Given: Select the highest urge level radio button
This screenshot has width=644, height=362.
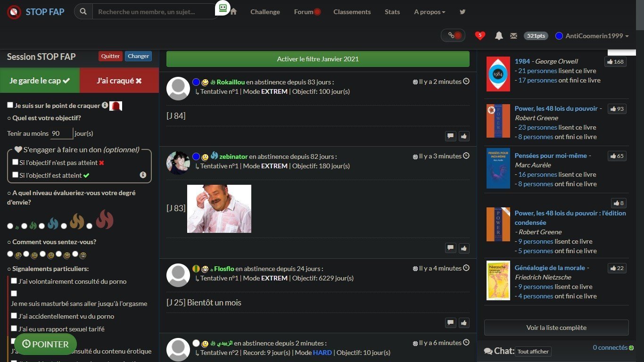Looking at the screenshot, I should tap(90, 226).
